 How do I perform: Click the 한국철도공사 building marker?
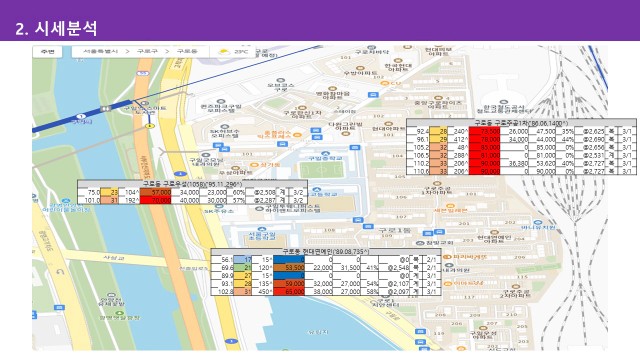(x=503, y=102)
